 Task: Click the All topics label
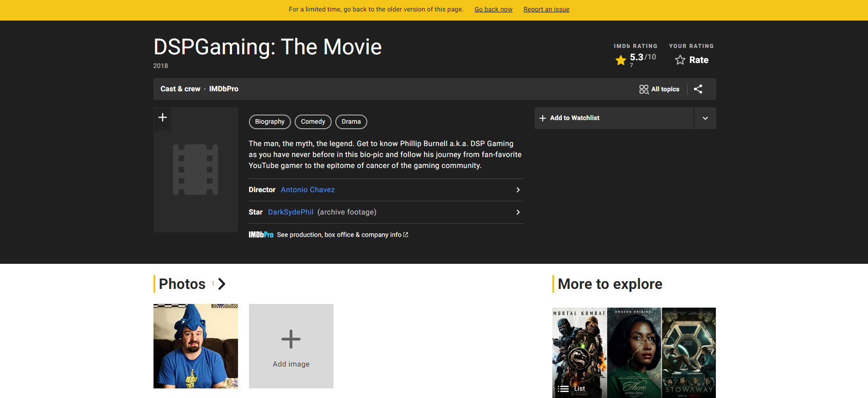665,89
